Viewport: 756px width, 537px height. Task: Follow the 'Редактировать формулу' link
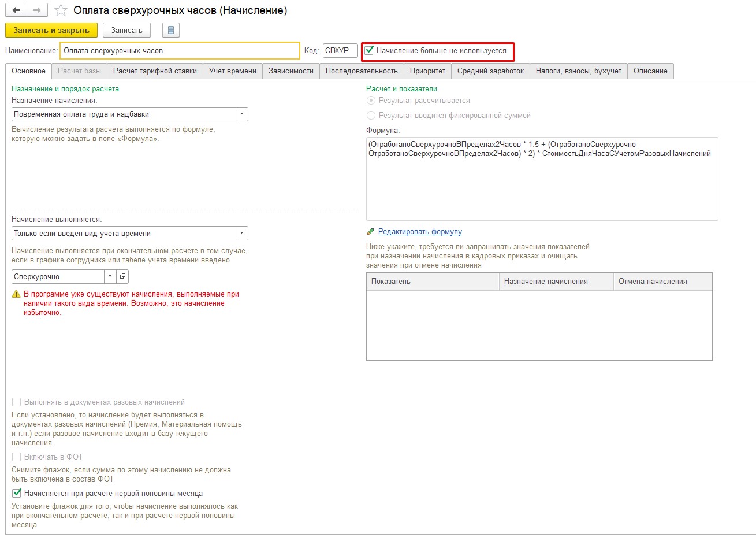coord(420,232)
